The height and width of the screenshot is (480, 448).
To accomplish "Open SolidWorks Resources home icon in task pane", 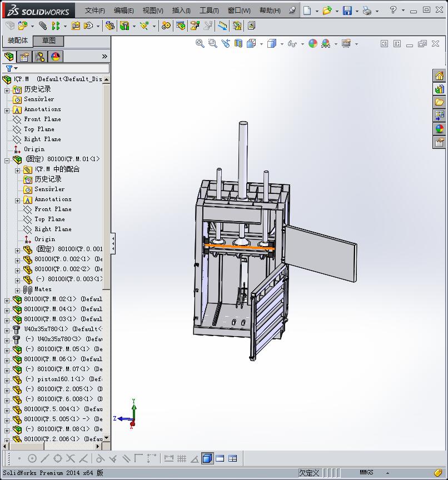I will tap(439, 76).
